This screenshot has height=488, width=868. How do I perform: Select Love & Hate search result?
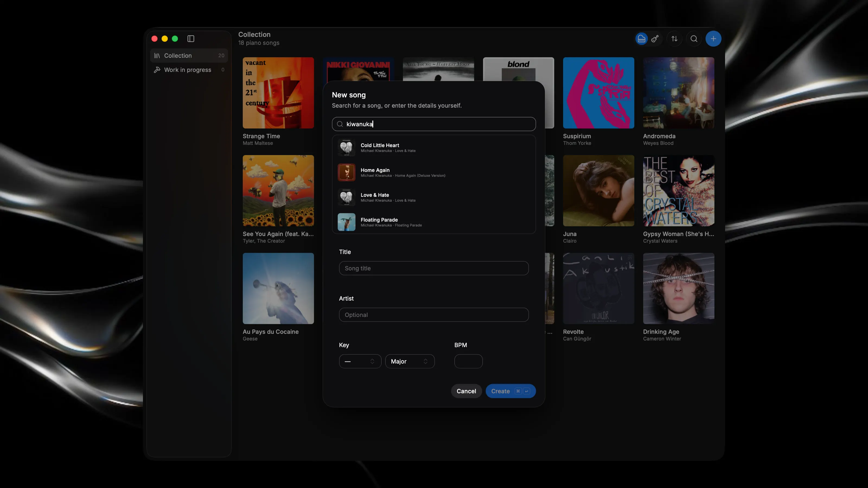point(434,197)
